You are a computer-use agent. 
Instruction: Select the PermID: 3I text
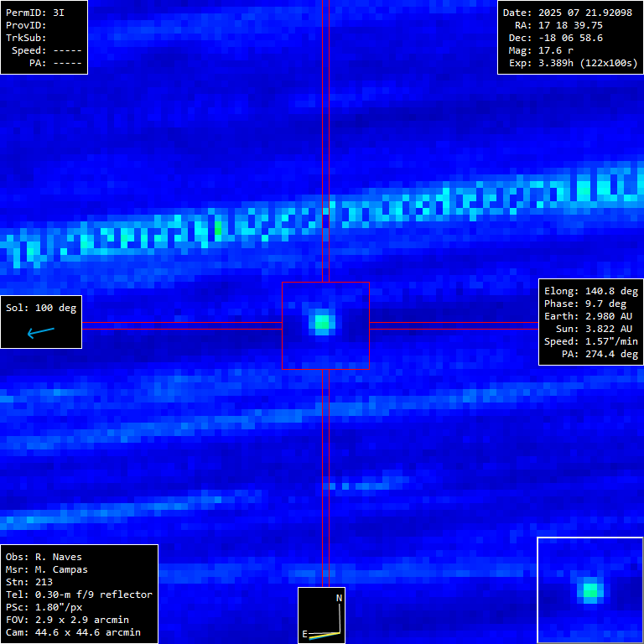pyautogui.click(x=35, y=13)
